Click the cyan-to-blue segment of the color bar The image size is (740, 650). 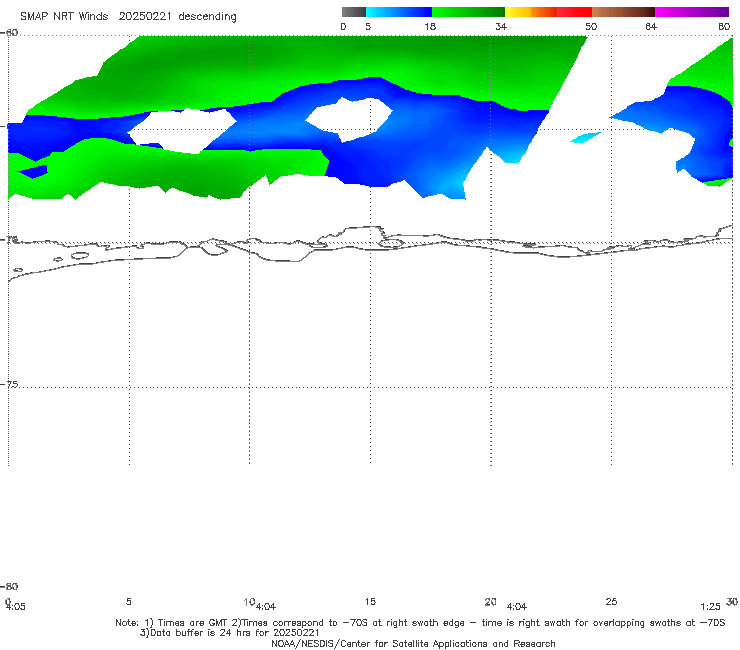[x=399, y=12]
